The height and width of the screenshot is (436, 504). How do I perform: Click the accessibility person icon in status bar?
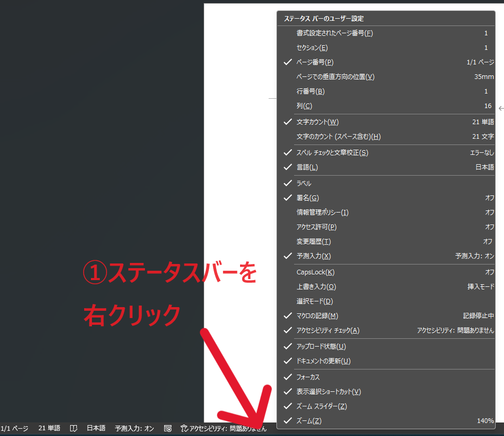(x=184, y=428)
